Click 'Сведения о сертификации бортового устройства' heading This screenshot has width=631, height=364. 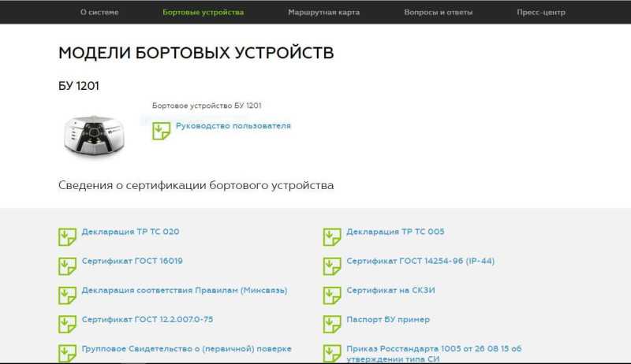click(196, 185)
